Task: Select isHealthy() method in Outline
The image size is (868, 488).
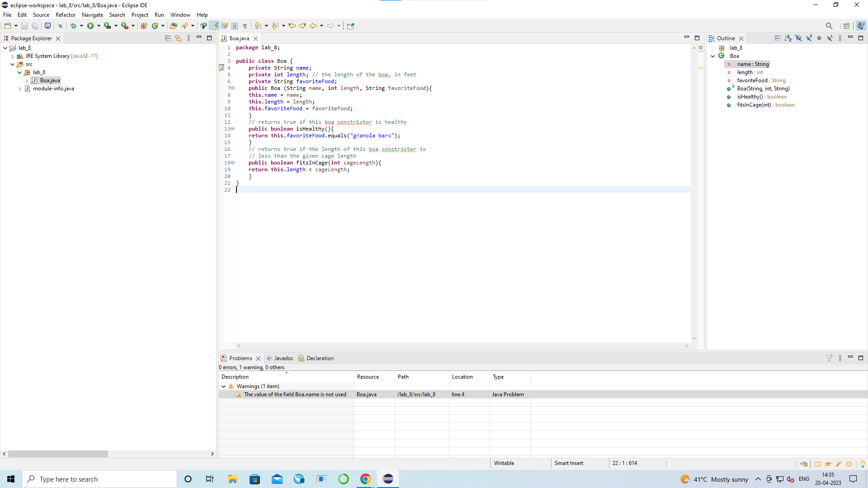Action: pyautogui.click(x=750, y=97)
